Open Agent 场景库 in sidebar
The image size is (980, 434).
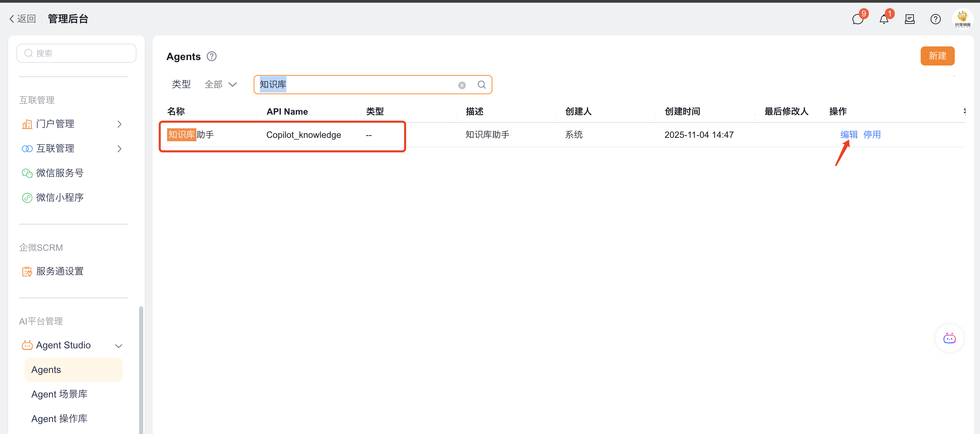[x=59, y=394]
